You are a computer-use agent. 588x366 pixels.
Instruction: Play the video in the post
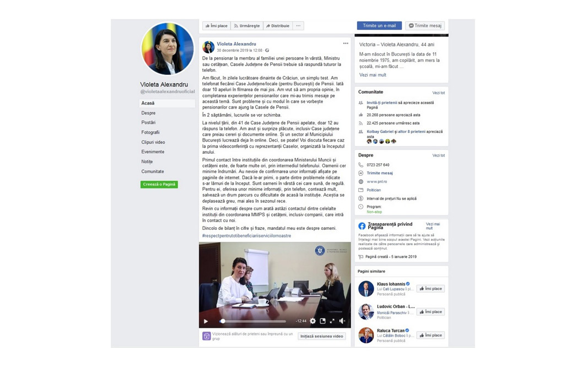[206, 321]
